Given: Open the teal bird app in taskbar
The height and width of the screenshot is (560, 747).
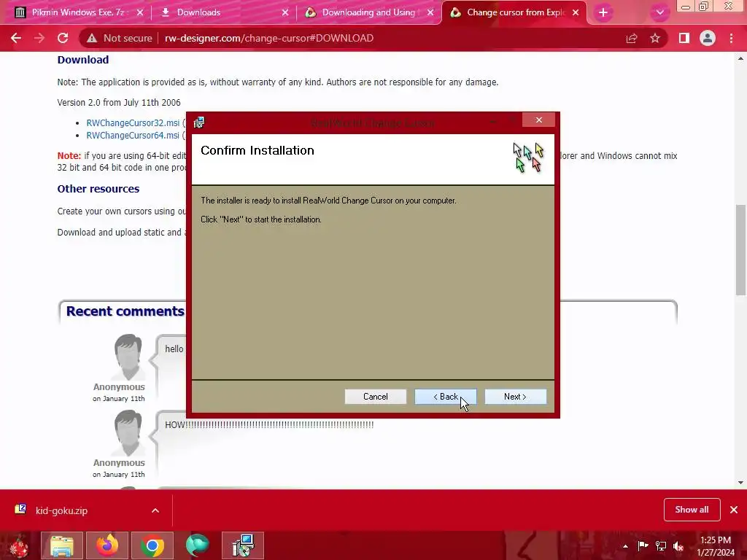Looking at the screenshot, I should click(197, 545).
